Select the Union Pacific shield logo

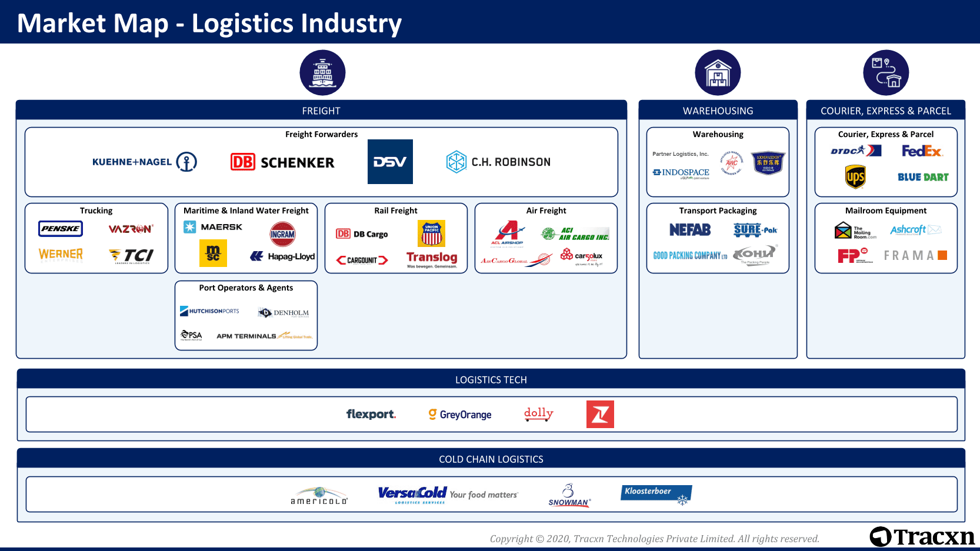click(431, 233)
